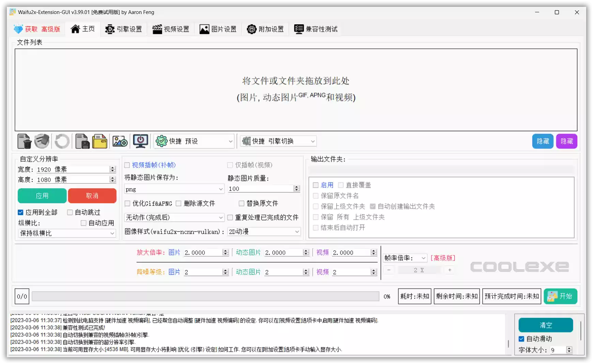593x364 pixels.
Task: Click the add-image icon on the toolbar
Action: [x=120, y=141]
